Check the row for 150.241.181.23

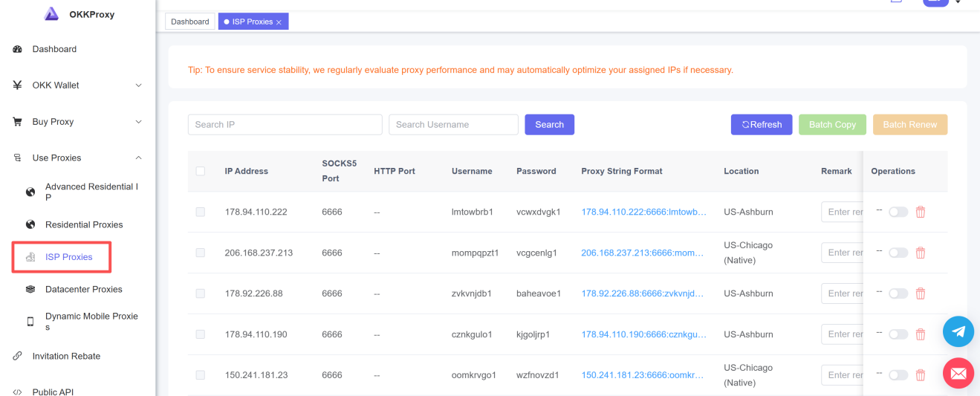click(201, 375)
